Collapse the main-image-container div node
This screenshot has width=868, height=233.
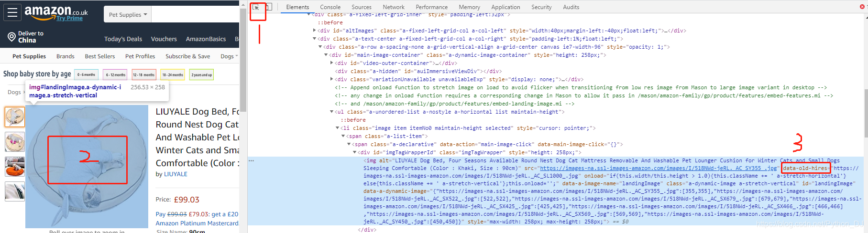coord(326,55)
